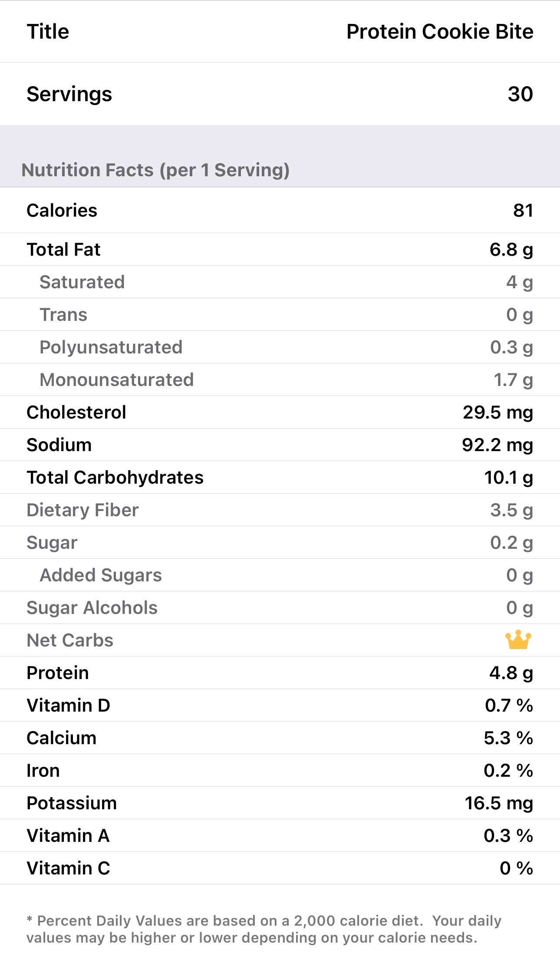Edit the Saturated fat 4 g value
The width and height of the screenshot is (560, 963).
[519, 282]
